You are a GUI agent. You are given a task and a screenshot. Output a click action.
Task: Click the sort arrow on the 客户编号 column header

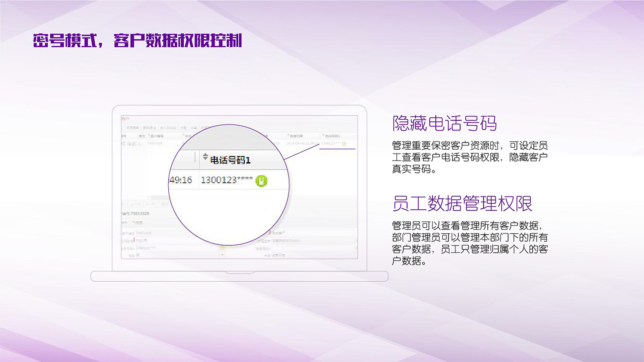pos(149,135)
